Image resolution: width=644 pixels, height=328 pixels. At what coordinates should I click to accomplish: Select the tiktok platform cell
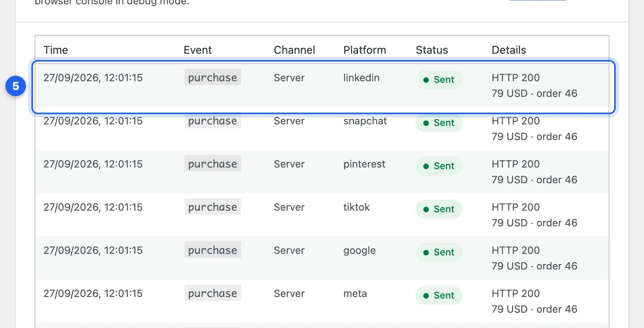tap(357, 207)
